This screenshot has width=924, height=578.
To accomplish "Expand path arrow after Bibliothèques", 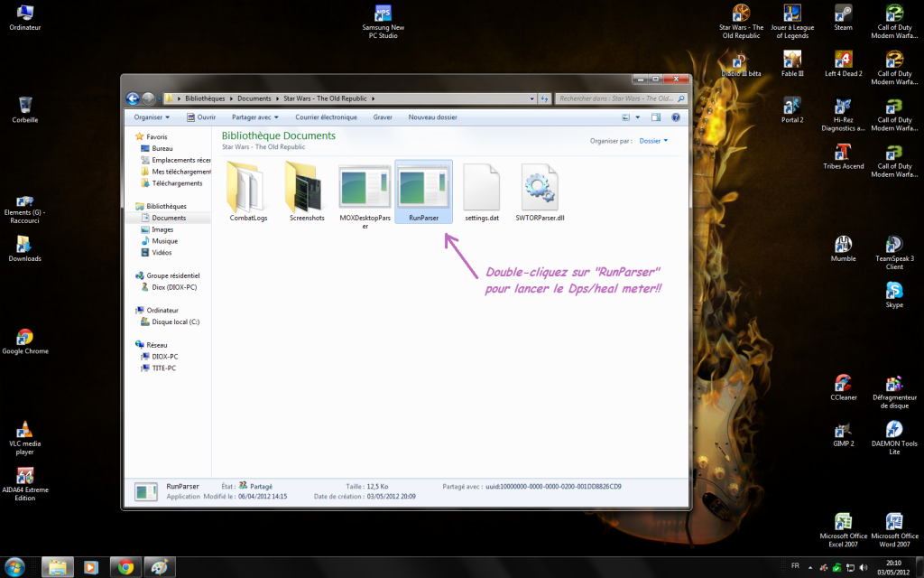I will point(231,98).
